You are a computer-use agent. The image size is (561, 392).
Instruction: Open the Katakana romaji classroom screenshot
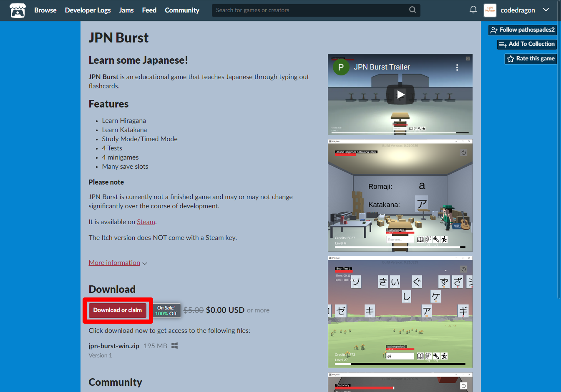(400, 195)
